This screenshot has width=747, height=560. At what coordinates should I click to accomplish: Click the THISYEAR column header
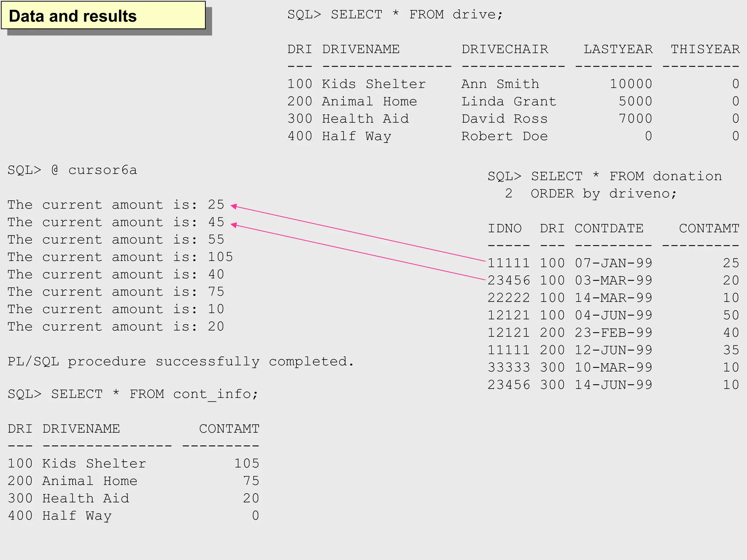(705, 49)
